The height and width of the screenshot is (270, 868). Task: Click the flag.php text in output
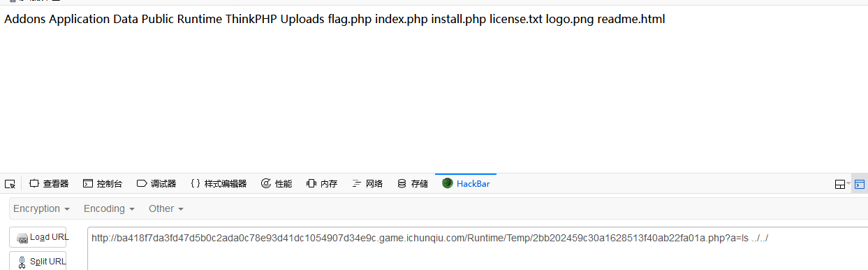[x=350, y=20]
